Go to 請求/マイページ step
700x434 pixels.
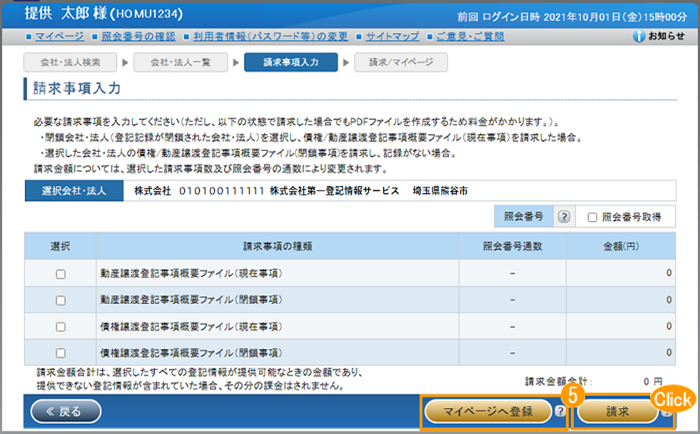(x=401, y=63)
